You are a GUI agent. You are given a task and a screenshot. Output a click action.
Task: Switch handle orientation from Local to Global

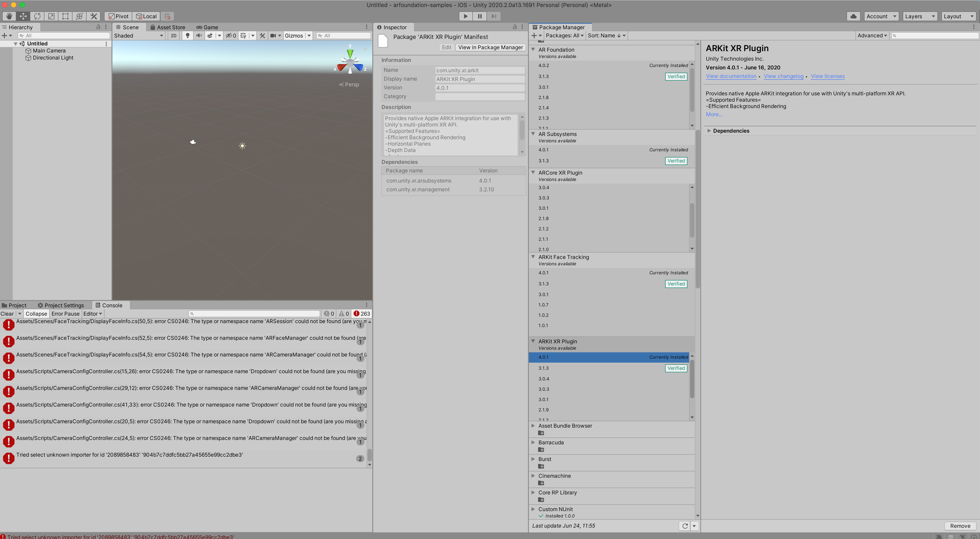pyautogui.click(x=146, y=16)
